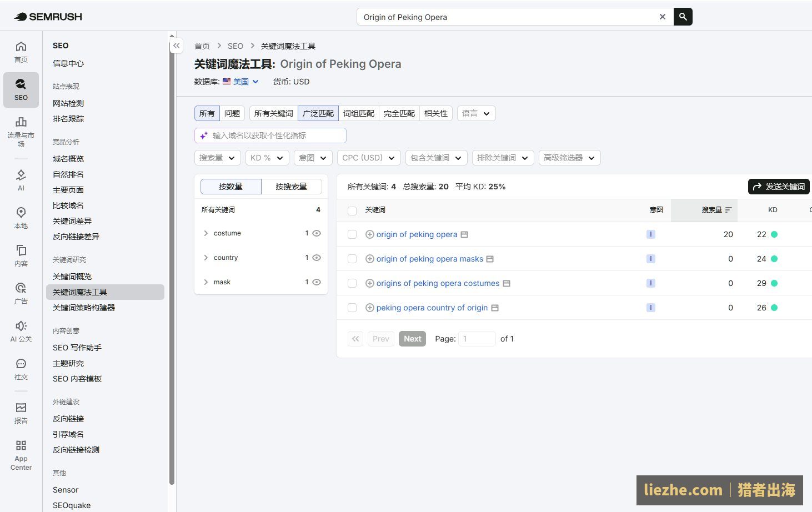This screenshot has height=512, width=812.
Task: Open the 高级筛选器 dropdown
Action: pyautogui.click(x=569, y=158)
